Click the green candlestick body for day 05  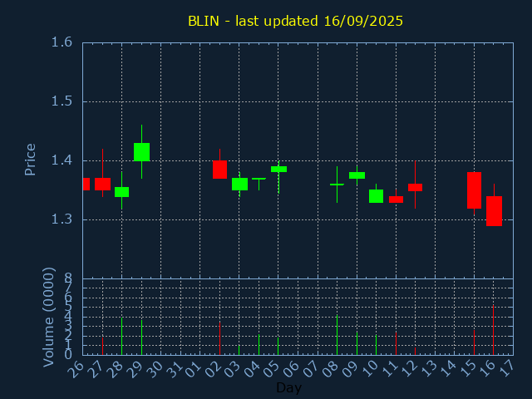click(x=278, y=169)
